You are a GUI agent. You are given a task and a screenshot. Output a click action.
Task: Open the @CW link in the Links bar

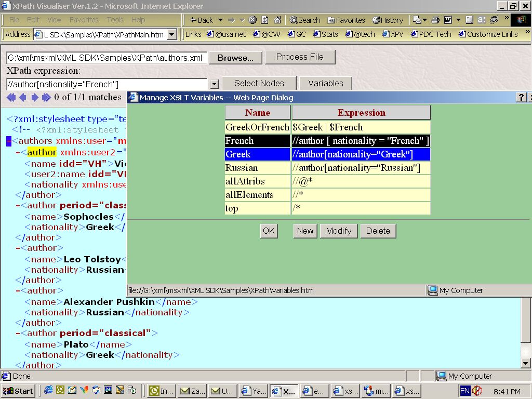point(267,34)
